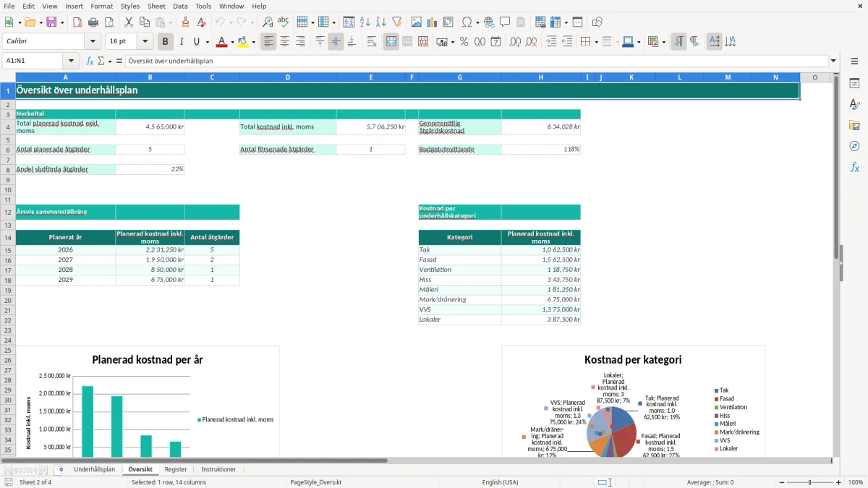Viewport: 868px width, 488px height.
Task: Click into the formula input line
Action: 477,61
